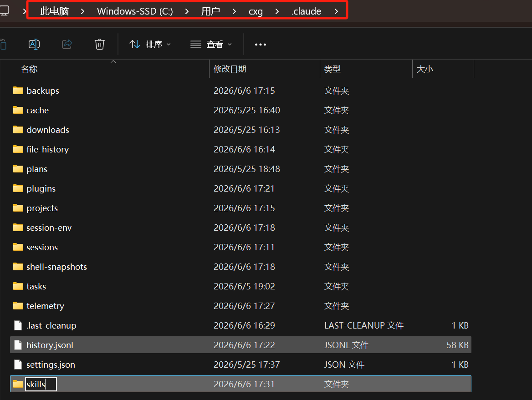
Task: Select the history.jsonl file icon
Action: pos(18,345)
